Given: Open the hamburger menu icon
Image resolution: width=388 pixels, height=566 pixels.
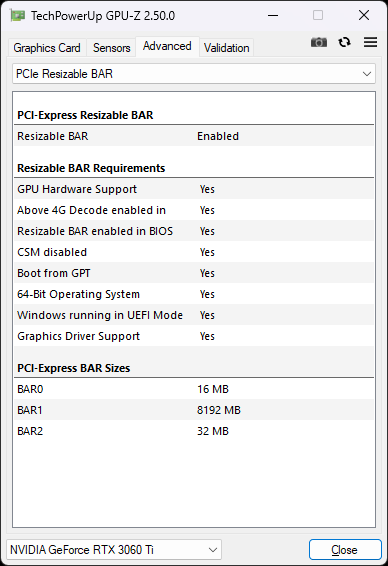Looking at the screenshot, I should click(x=370, y=42).
